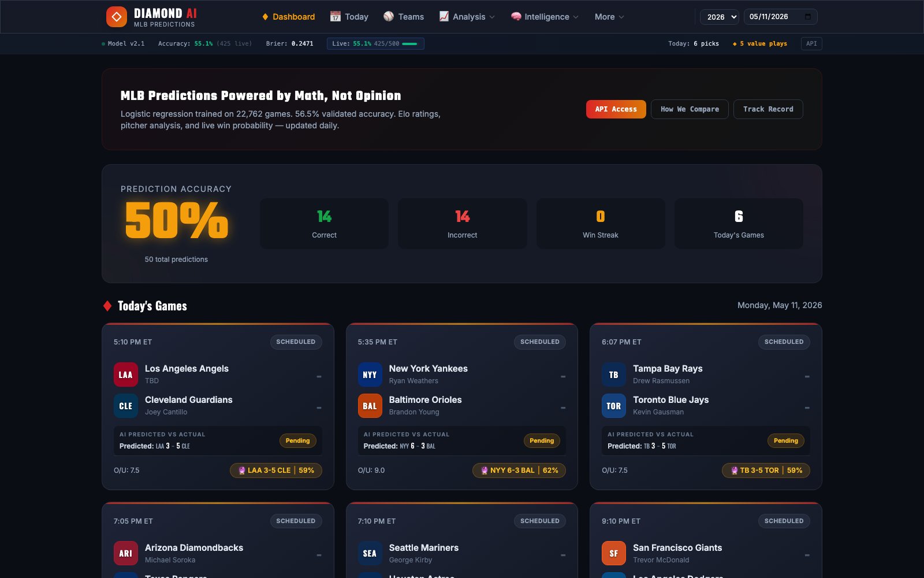924x578 pixels.
Task: Click Scheduled badge on 9:10 PM game
Action: (x=784, y=521)
